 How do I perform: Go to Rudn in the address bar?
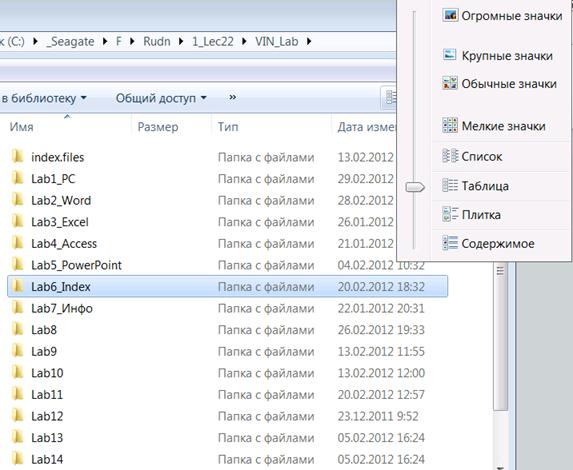click(157, 41)
